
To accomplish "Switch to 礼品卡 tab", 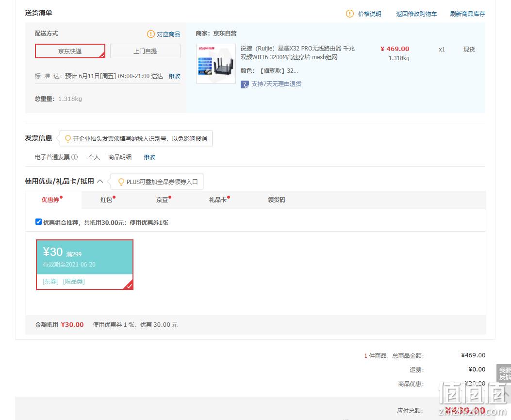I will [x=218, y=200].
